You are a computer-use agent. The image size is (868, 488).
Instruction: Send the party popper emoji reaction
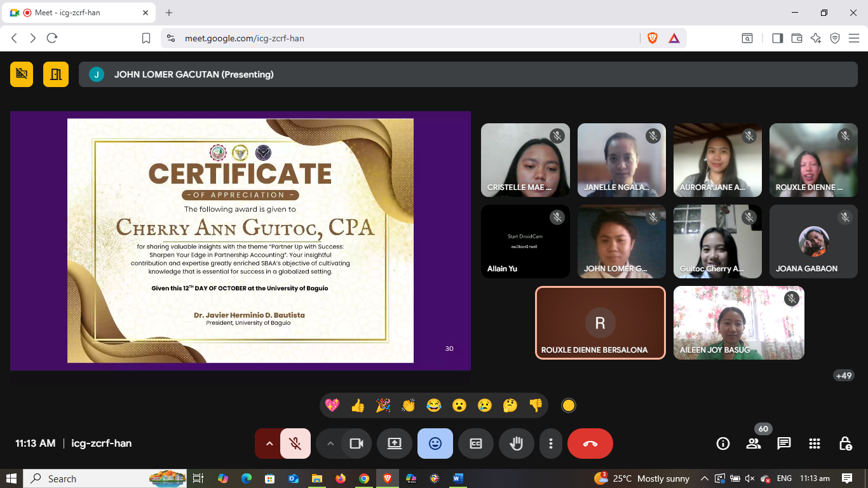click(383, 405)
